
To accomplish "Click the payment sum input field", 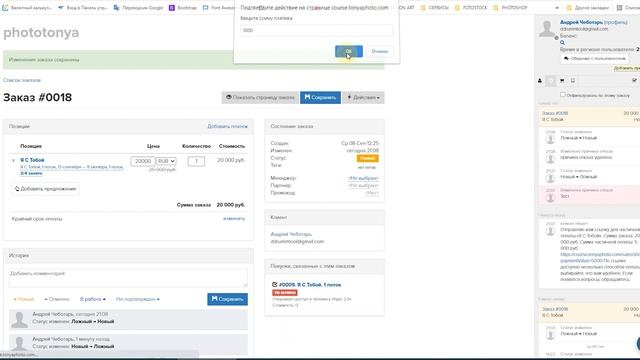I will (x=316, y=30).
